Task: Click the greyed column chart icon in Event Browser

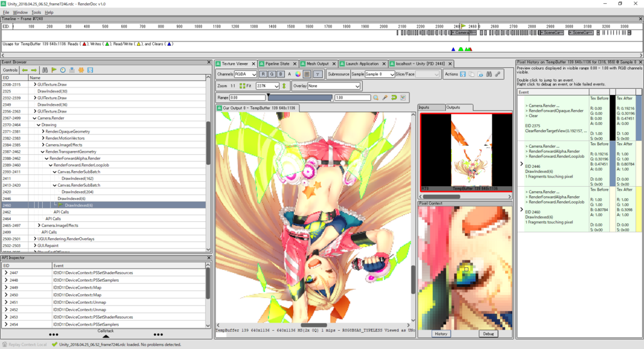Action: click(x=72, y=70)
